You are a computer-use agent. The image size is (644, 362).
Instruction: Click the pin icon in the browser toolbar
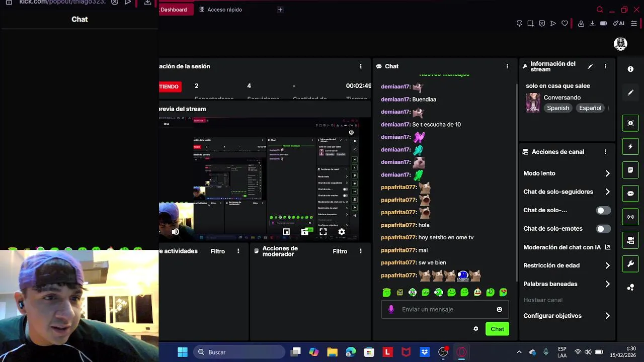519,24
